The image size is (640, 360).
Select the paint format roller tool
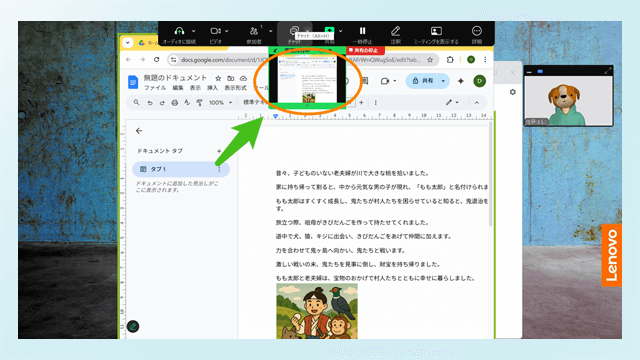point(200,102)
